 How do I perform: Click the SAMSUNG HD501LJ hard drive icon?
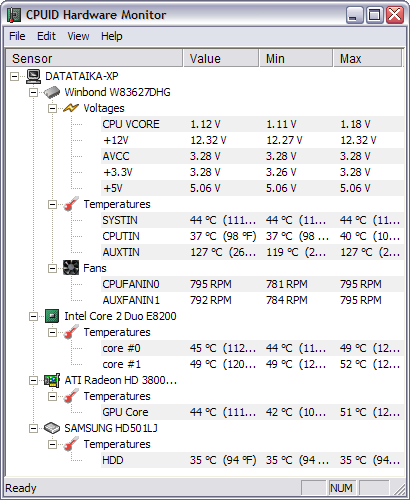[52, 428]
